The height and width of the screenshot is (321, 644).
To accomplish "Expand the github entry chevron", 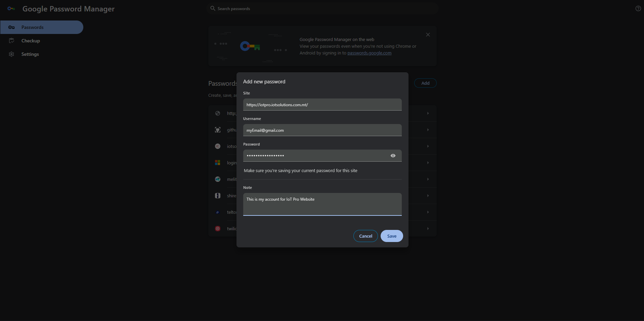I will [x=428, y=130].
